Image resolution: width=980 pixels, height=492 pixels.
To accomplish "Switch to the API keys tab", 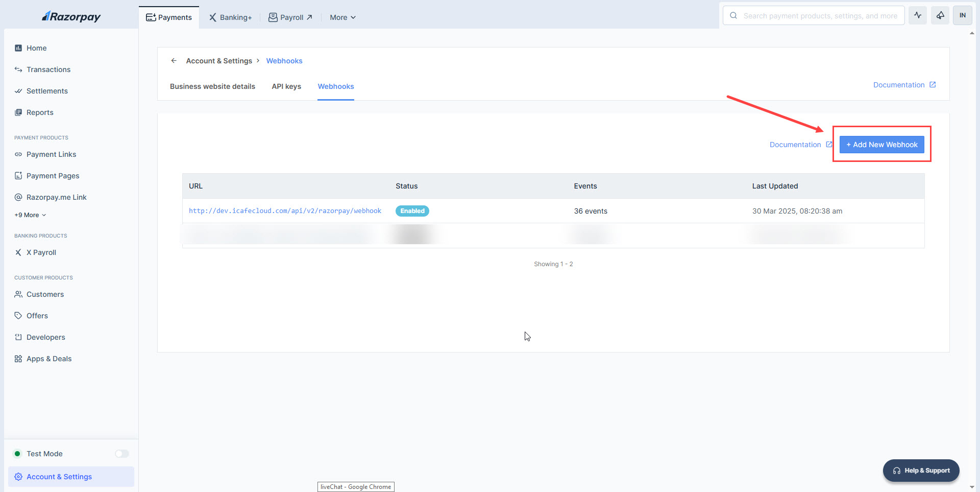I will (x=286, y=86).
